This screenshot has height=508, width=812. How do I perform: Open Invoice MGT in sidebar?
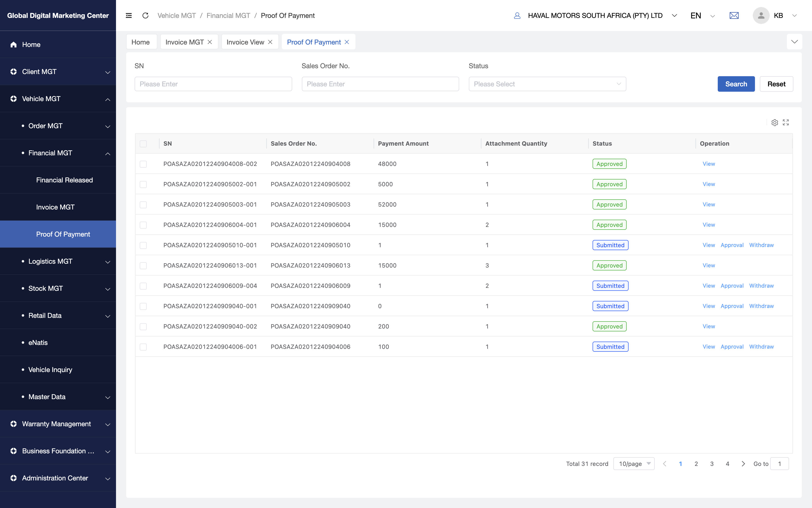(55, 207)
